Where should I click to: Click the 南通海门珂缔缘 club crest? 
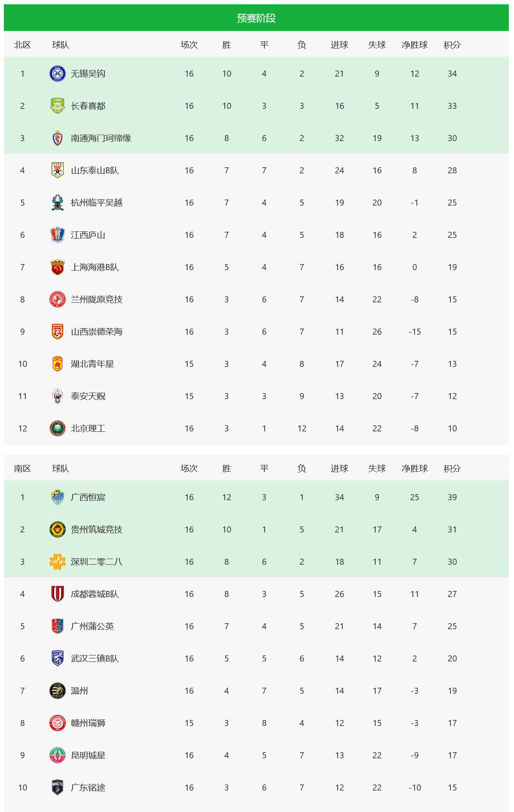click(x=57, y=138)
